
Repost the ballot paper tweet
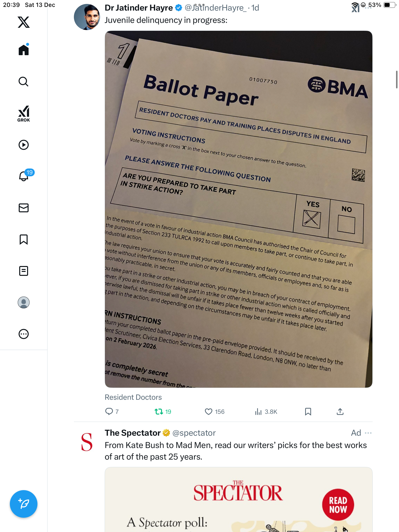159,412
